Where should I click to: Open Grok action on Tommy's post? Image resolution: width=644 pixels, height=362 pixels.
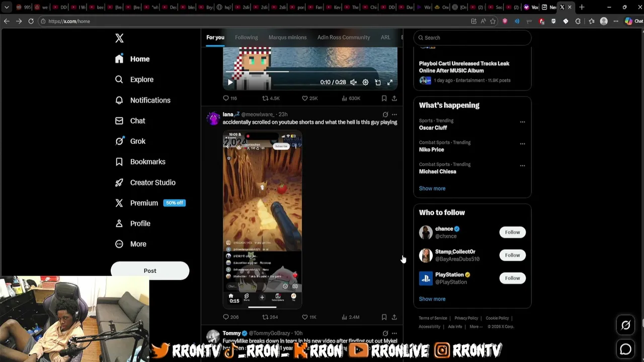tap(385, 333)
